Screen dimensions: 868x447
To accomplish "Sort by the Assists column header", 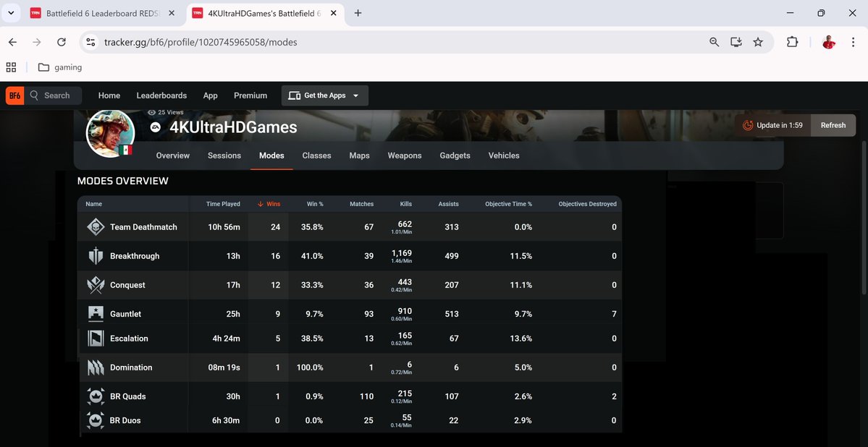I will (x=448, y=204).
